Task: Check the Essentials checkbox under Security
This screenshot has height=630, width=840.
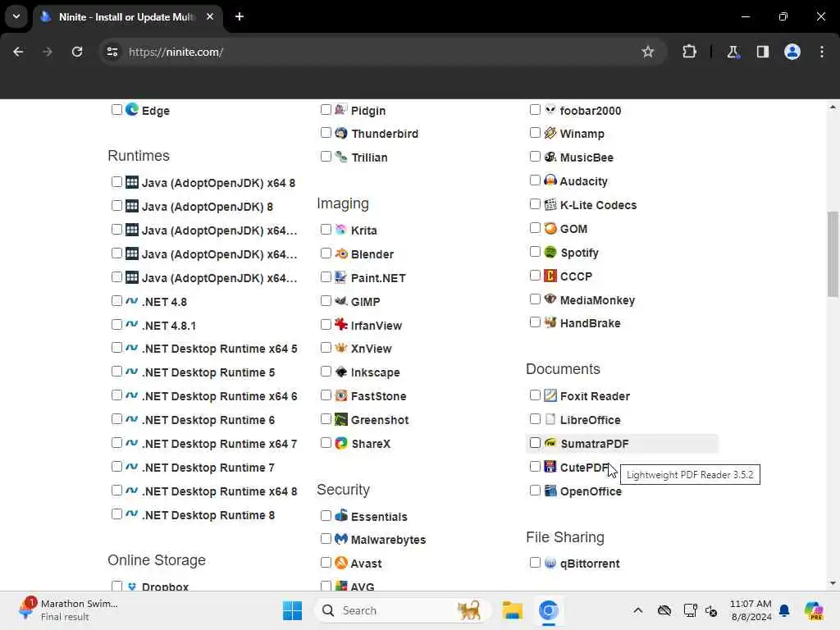Action: tap(326, 515)
